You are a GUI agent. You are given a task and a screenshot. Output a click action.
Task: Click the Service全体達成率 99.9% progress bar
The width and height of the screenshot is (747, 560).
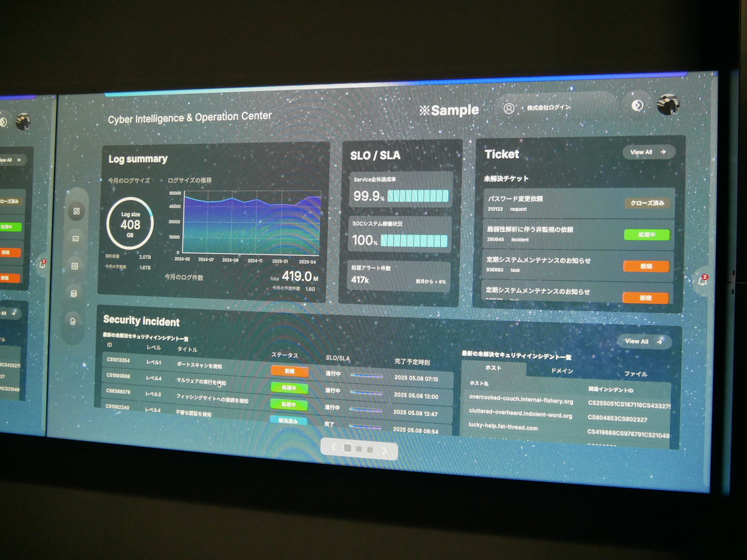pyautogui.click(x=418, y=196)
